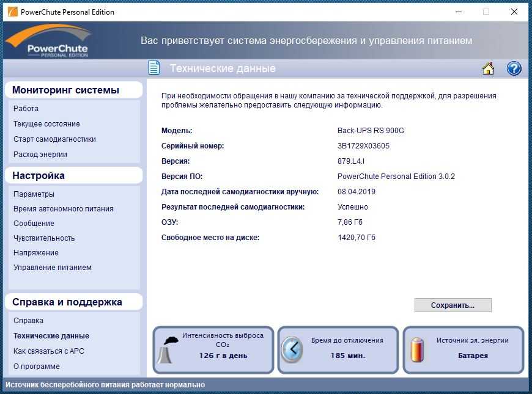Click the PowerChute Personal Edition logo
The image size is (532, 394).
(49, 42)
